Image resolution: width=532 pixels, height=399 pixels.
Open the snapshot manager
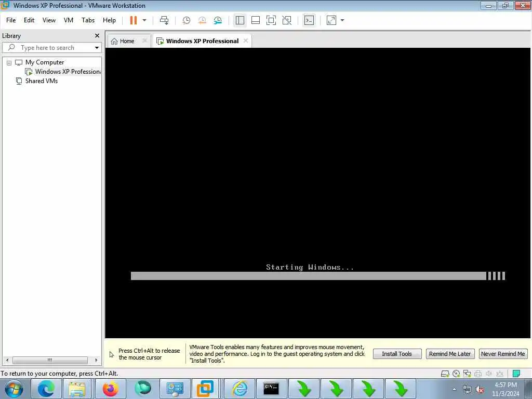click(x=218, y=20)
